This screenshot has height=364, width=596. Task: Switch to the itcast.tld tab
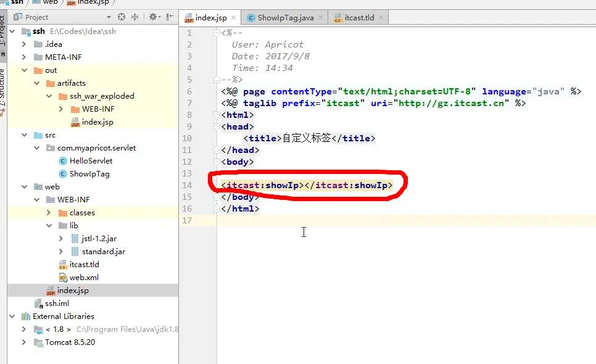pos(359,17)
